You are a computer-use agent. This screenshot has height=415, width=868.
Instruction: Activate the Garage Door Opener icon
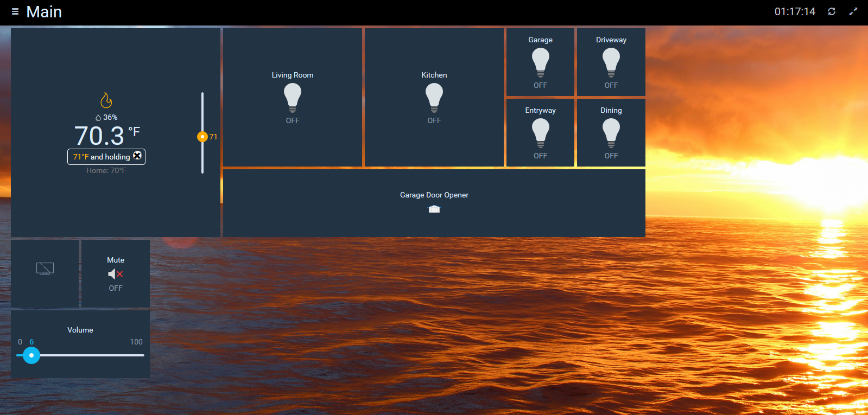pyautogui.click(x=434, y=209)
